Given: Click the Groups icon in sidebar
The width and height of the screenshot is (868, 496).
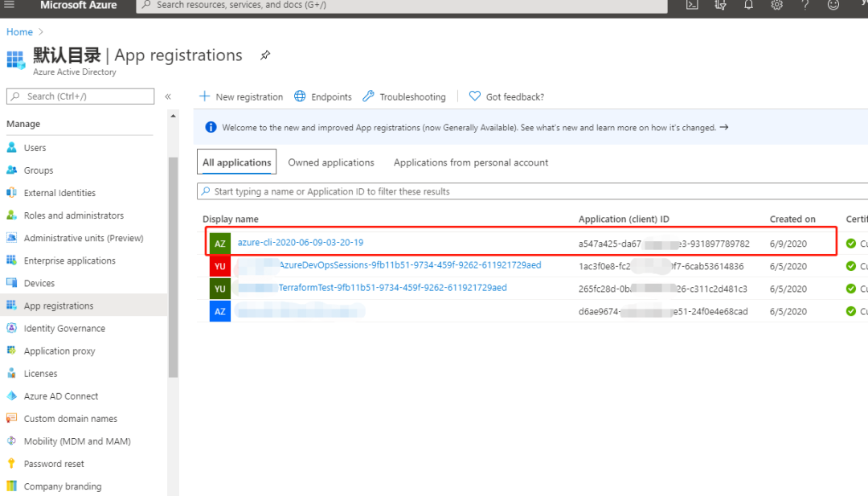Looking at the screenshot, I should coord(11,170).
